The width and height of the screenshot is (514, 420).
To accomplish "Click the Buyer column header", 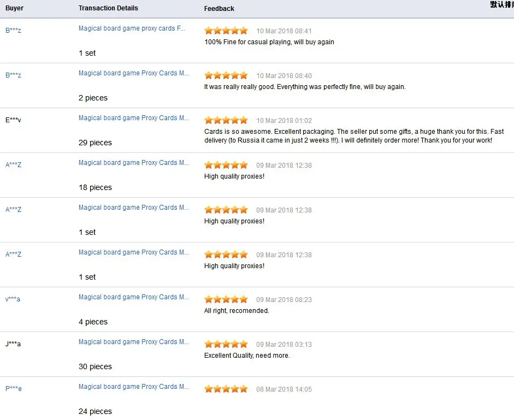I will pyautogui.click(x=14, y=8).
